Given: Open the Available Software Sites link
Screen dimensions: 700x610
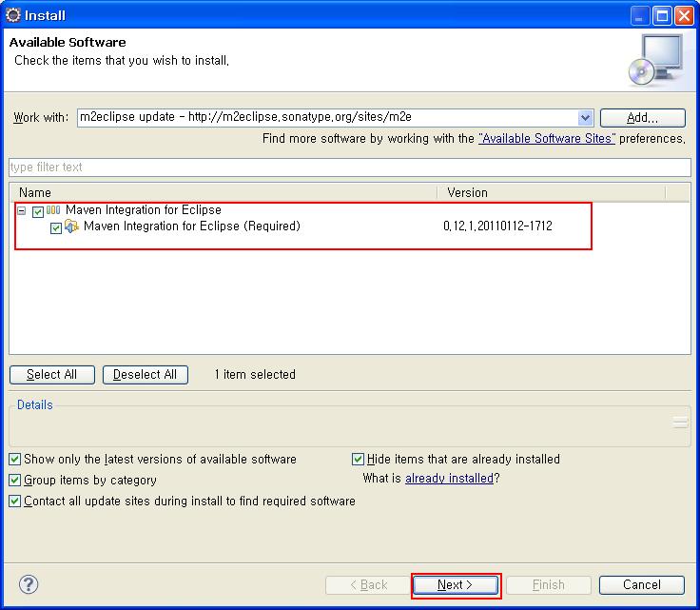Looking at the screenshot, I should 547,138.
